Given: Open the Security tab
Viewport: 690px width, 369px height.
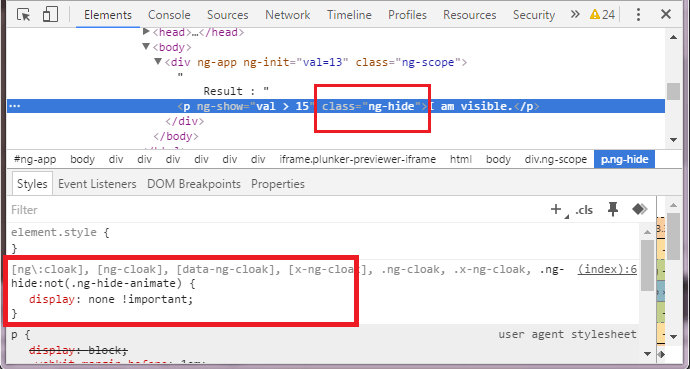Looking at the screenshot, I should point(534,15).
